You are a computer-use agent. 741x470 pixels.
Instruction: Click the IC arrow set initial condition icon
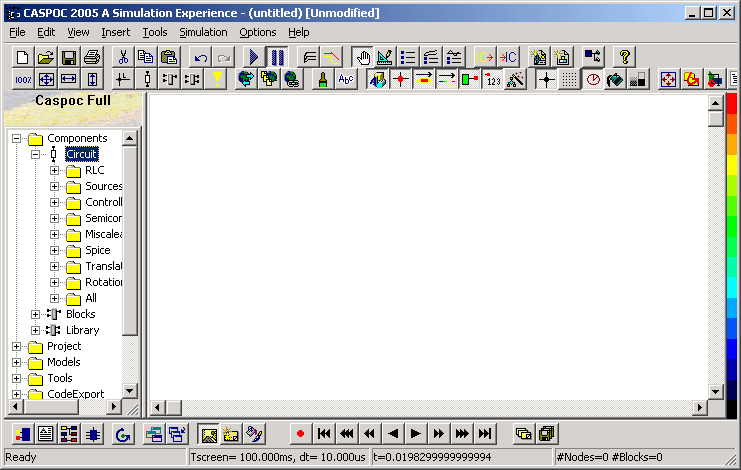(x=484, y=57)
